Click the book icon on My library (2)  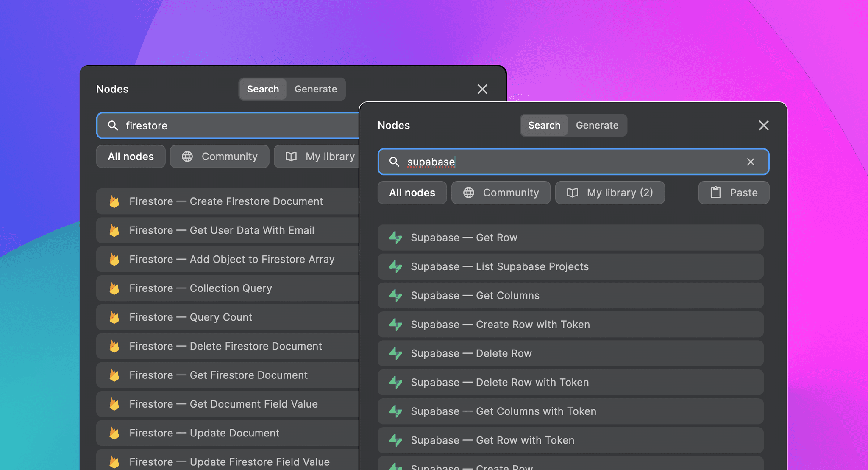pyautogui.click(x=572, y=193)
